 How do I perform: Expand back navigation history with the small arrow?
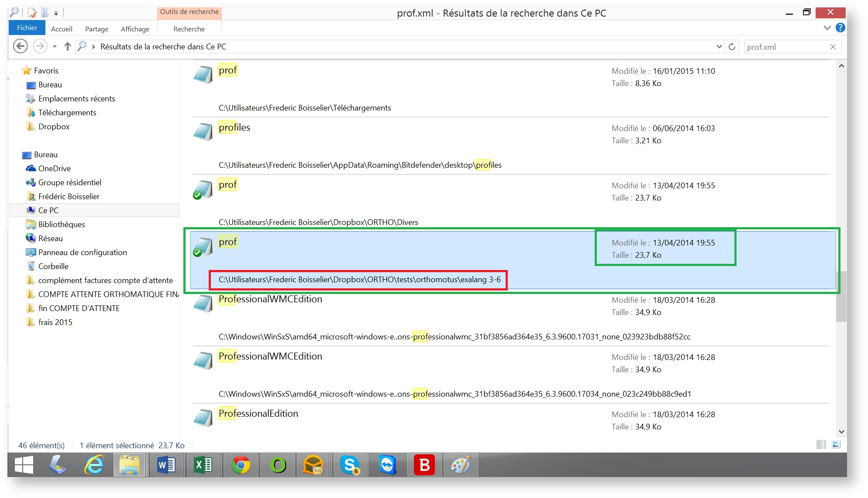click(54, 46)
